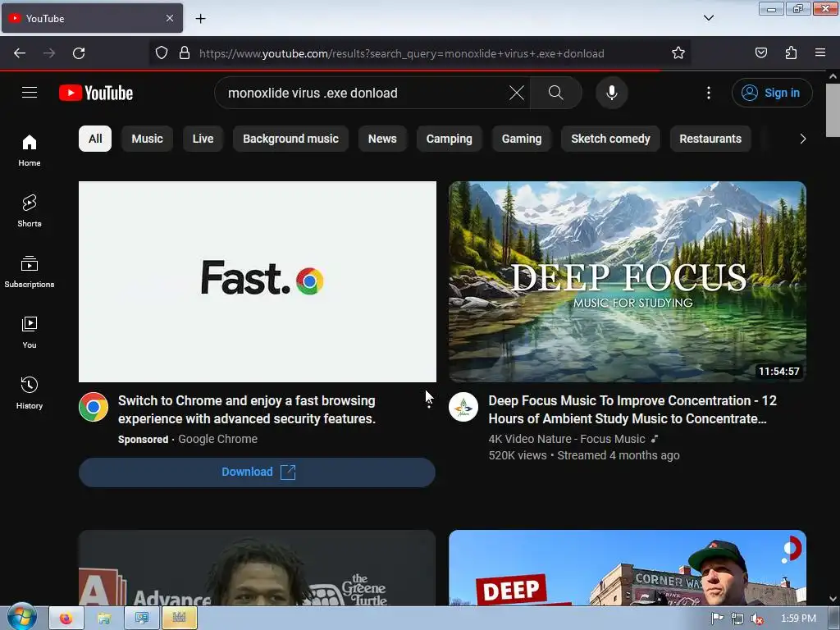Open Google Chrome channel avatar

(x=94, y=407)
